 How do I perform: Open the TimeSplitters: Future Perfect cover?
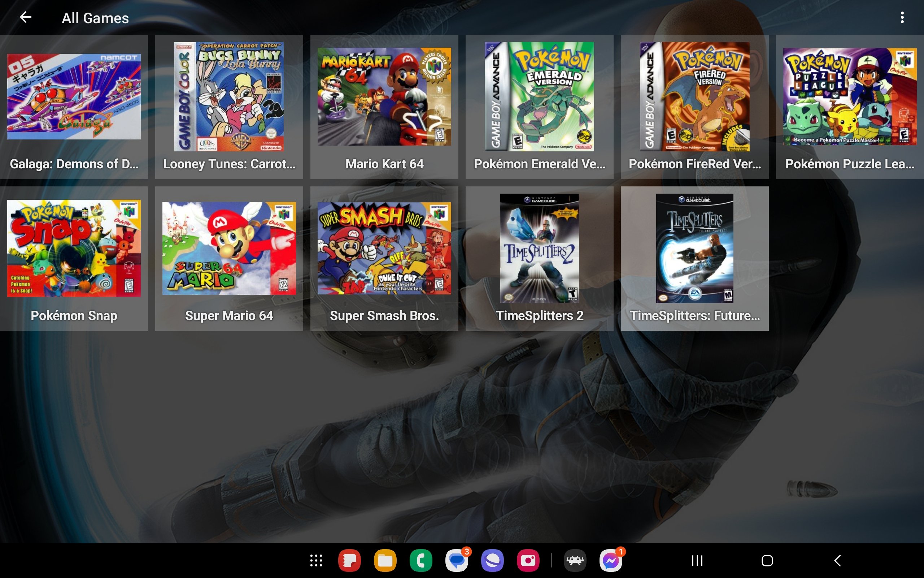694,248
